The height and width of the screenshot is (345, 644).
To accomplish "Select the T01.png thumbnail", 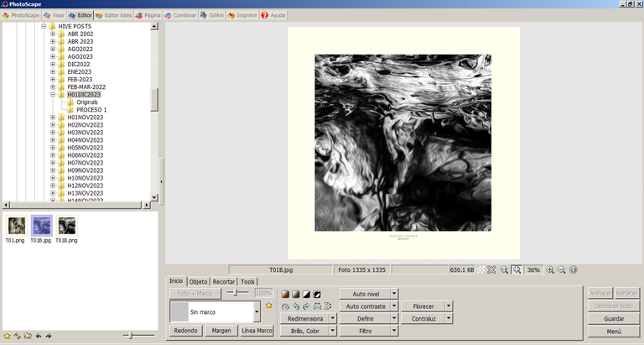I will [x=16, y=229].
